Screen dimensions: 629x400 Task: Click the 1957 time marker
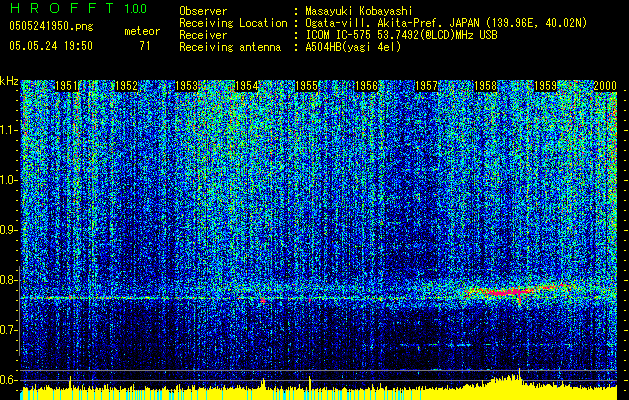(x=426, y=86)
